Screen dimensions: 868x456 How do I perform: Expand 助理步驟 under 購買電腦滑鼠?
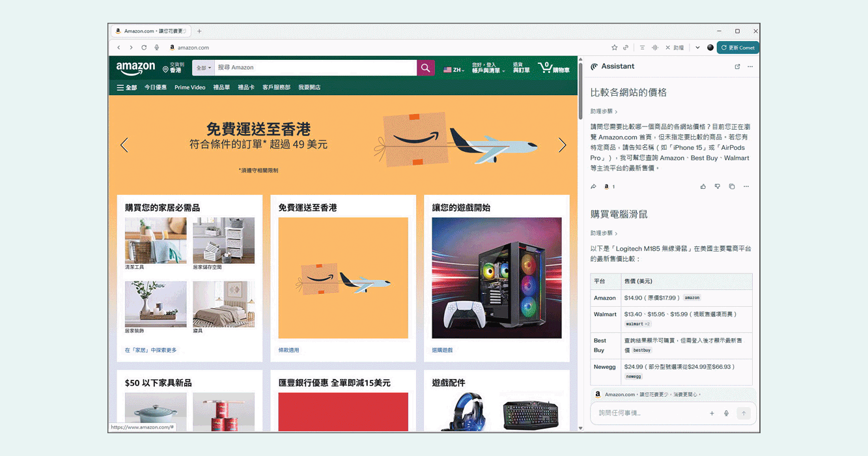(x=604, y=233)
